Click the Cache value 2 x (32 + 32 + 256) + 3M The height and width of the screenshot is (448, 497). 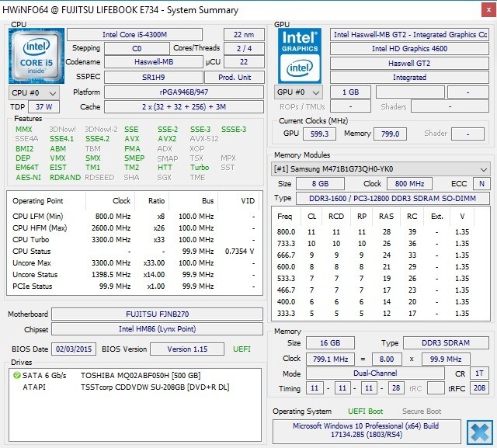coord(184,107)
